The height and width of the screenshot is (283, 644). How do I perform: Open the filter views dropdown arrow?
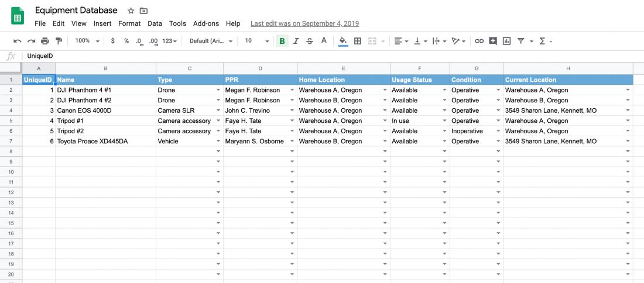tap(532, 42)
